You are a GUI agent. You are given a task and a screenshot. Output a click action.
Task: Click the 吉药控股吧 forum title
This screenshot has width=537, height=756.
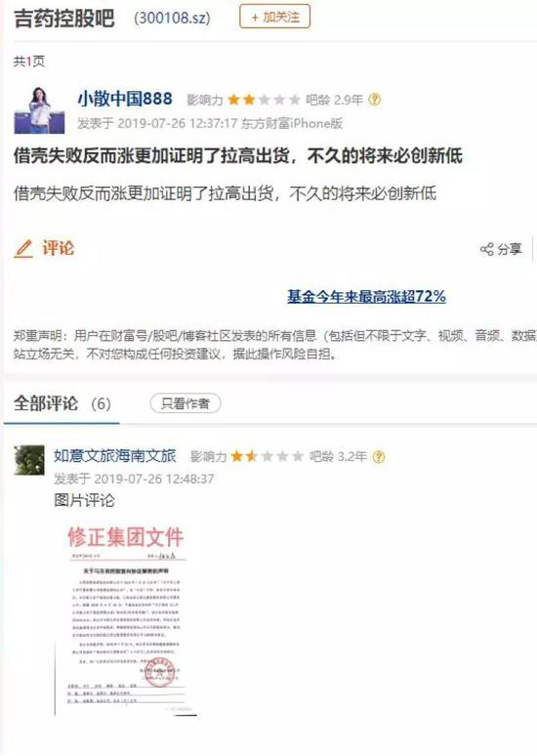click(x=64, y=19)
